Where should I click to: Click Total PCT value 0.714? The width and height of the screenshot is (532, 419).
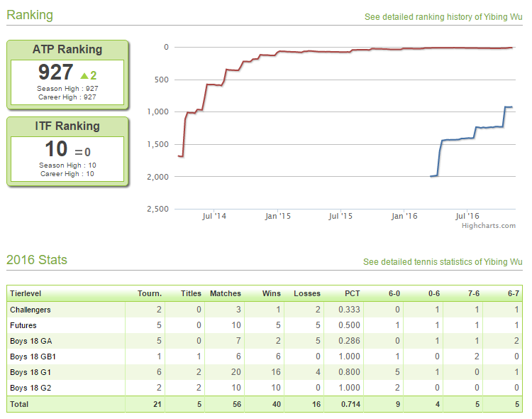(x=350, y=404)
